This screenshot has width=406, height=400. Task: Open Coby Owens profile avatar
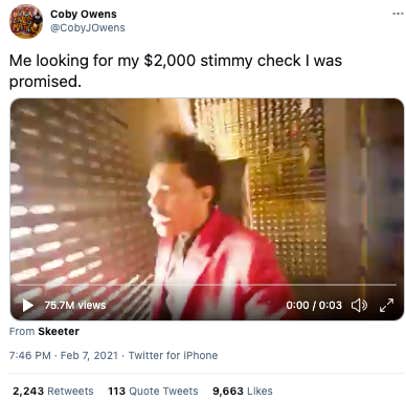tap(26, 21)
